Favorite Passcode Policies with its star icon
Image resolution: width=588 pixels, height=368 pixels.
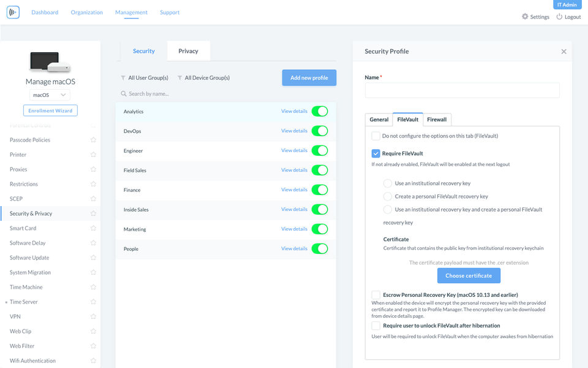click(x=93, y=140)
